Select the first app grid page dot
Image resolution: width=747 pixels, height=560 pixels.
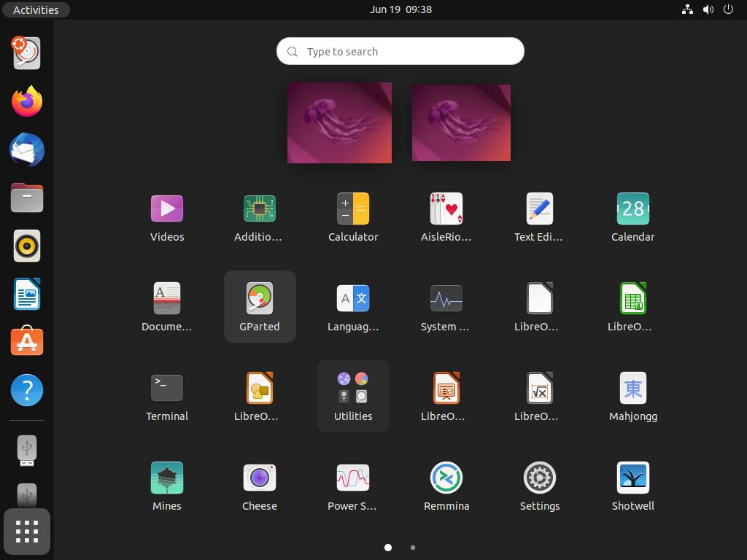(x=388, y=548)
